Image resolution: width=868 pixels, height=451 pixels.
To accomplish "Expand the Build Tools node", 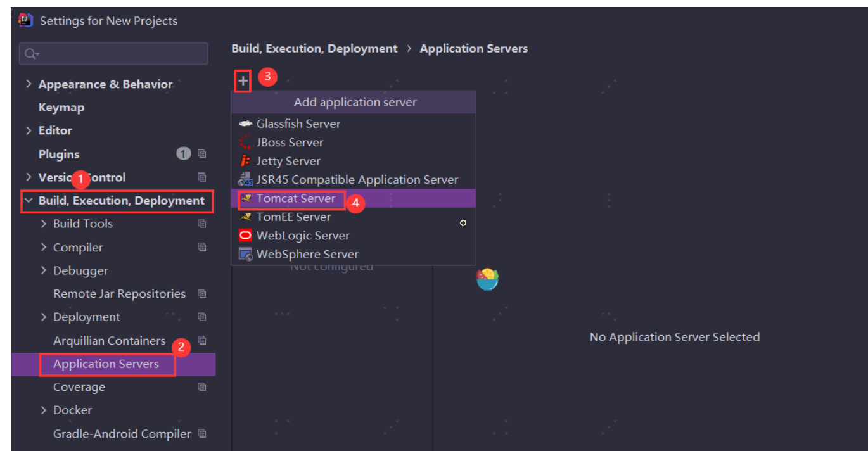I will tap(44, 224).
